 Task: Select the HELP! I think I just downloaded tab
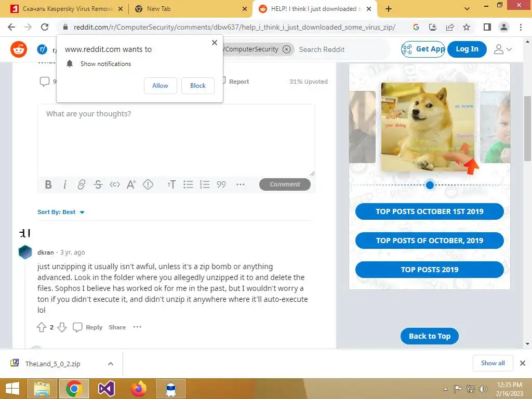tap(314, 9)
